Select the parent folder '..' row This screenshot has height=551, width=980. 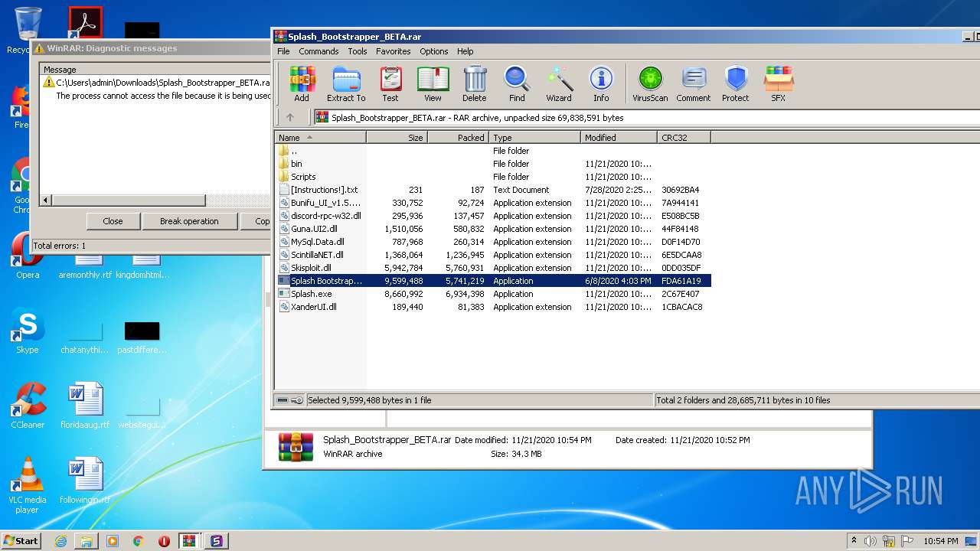[493, 151]
